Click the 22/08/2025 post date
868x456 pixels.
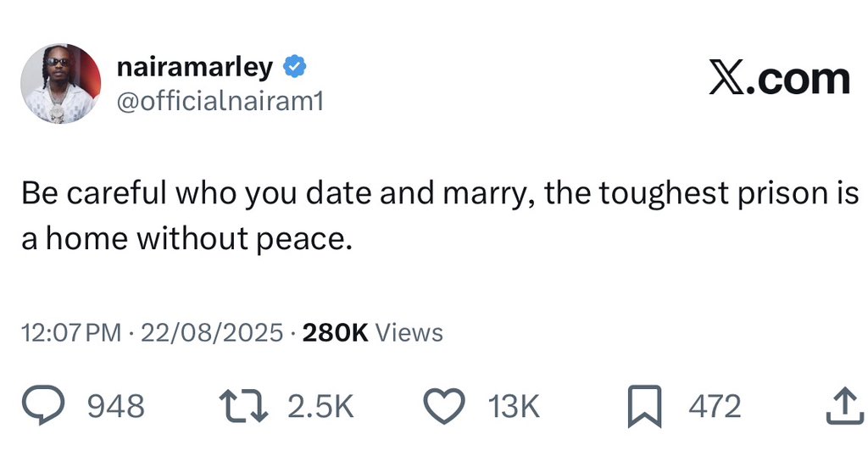click(x=212, y=332)
